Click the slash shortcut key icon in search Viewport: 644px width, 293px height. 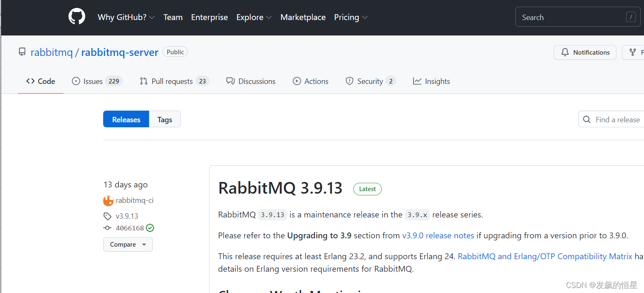pyautogui.click(x=631, y=17)
